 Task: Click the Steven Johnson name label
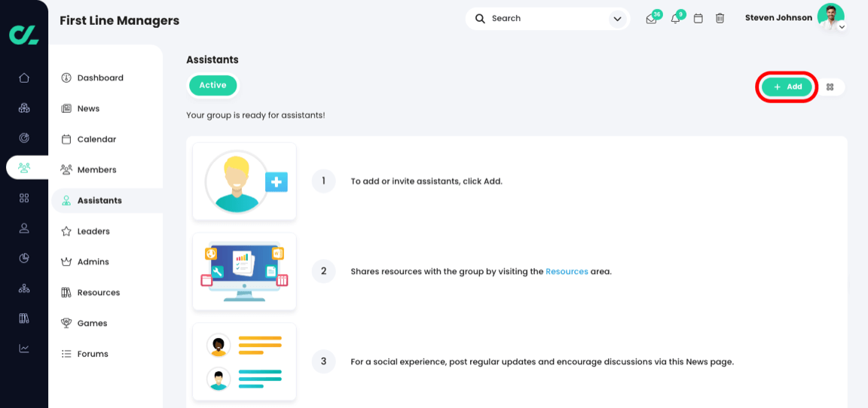coord(778,18)
